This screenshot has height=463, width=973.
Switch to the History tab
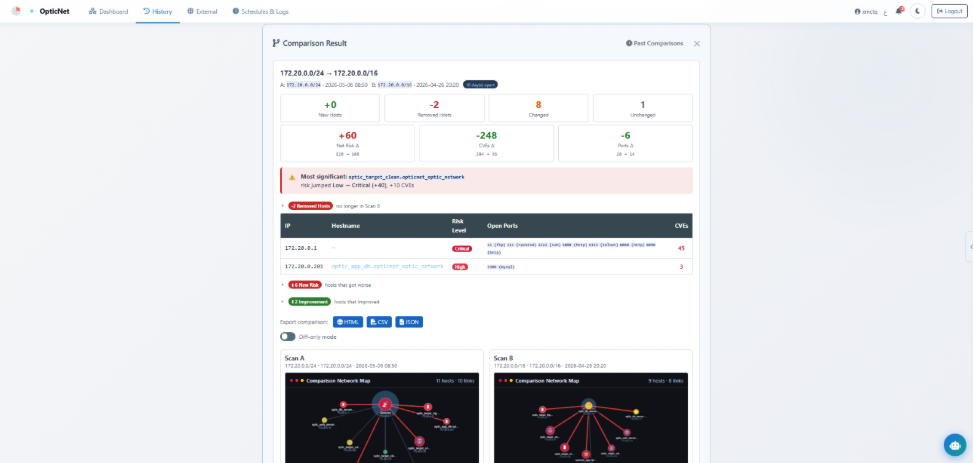[158, 11]
